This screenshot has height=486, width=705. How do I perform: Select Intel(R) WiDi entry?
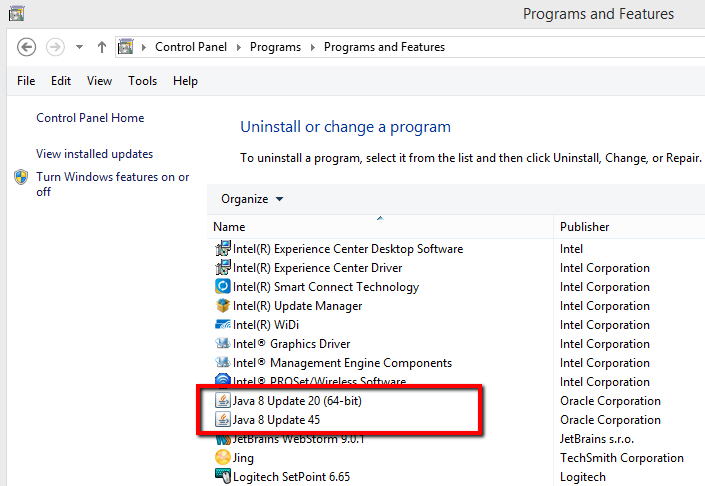pos(266,325)
